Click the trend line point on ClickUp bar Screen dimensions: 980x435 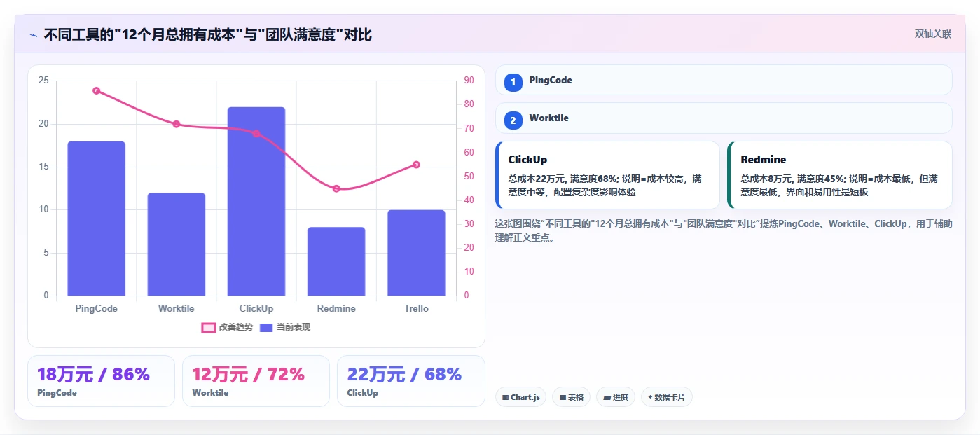point(256,133)
